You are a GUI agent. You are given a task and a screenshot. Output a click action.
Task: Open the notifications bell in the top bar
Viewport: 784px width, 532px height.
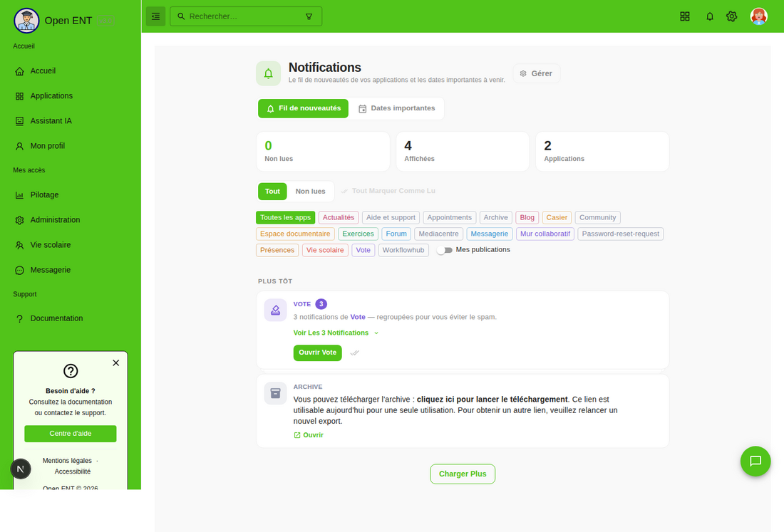709,16
